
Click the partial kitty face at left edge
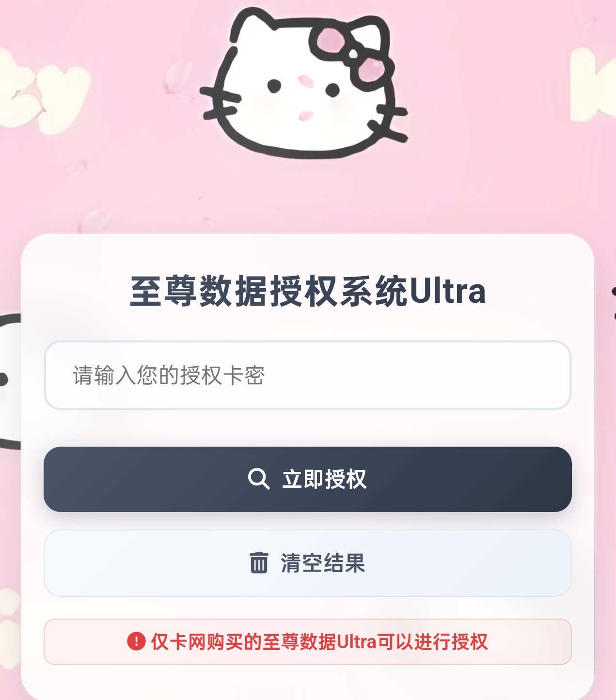(10, 382)
